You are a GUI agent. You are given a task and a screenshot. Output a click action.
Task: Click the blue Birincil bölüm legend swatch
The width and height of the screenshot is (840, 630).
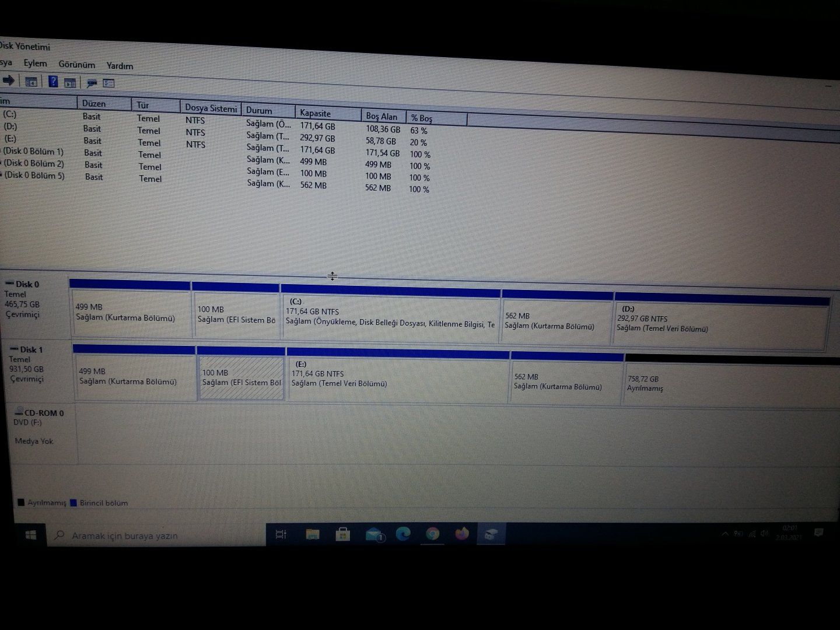(x=73, y=502)
